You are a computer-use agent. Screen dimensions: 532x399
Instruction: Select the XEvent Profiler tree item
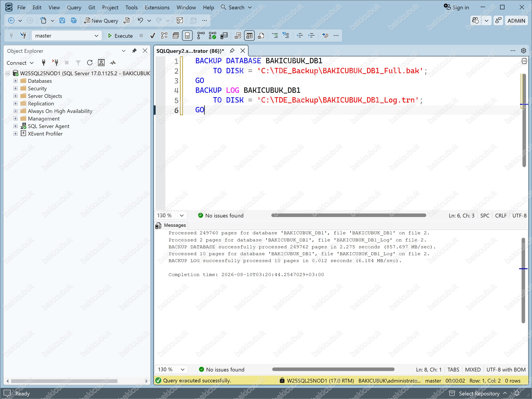pos(45,134)
